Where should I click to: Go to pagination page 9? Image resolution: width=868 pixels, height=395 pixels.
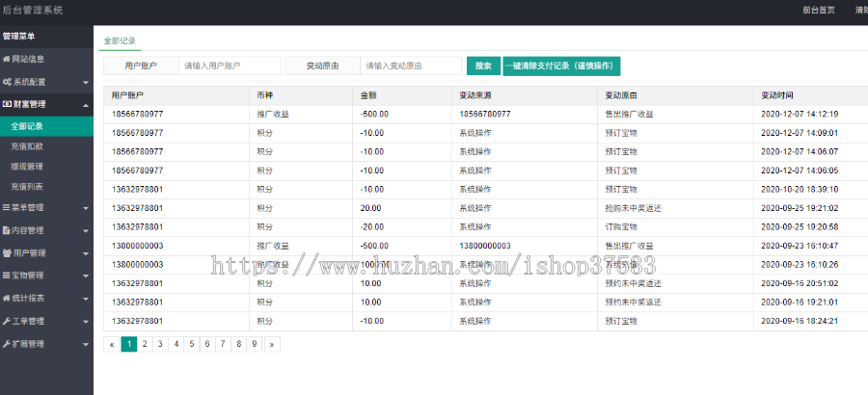pyautogui.click(x=254, y=344)
